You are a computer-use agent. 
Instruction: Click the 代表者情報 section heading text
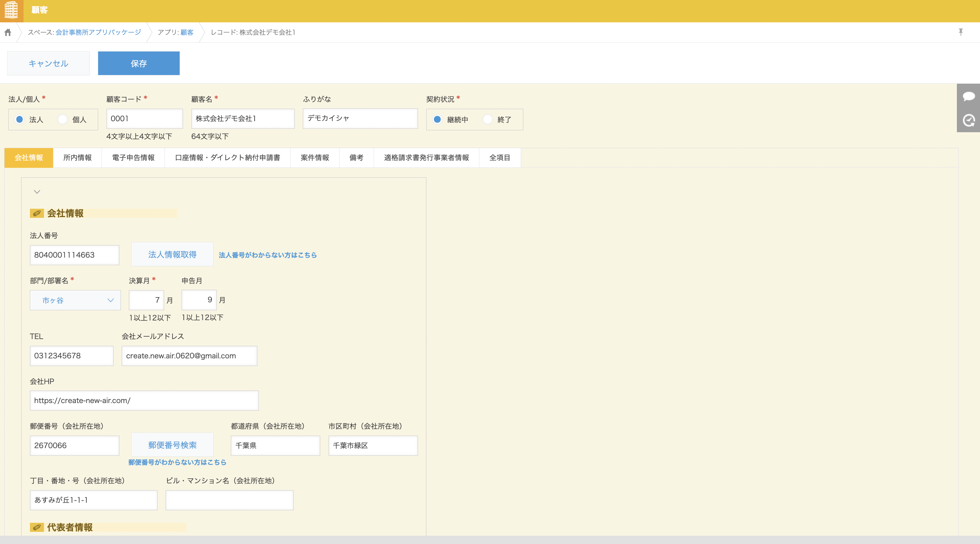(x=70, y=527)
